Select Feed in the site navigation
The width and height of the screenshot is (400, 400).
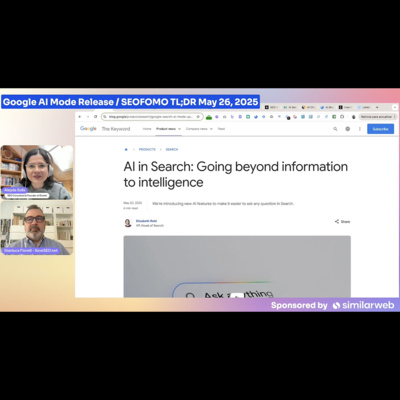click(221, 129)
